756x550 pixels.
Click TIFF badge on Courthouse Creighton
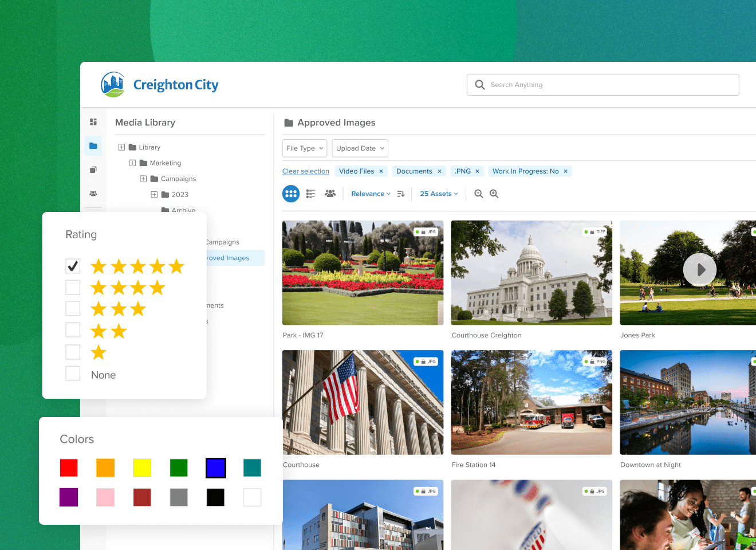click(x=595, y=232)
